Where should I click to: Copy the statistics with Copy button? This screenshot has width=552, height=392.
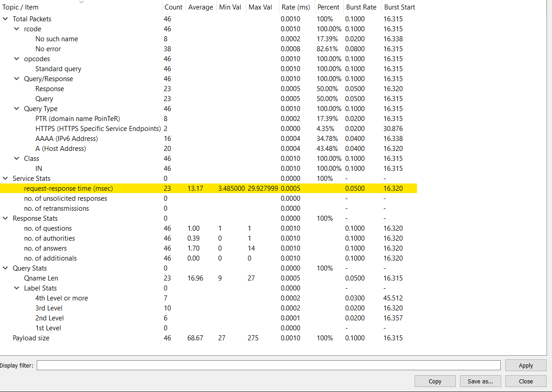[x=435, y=381]
